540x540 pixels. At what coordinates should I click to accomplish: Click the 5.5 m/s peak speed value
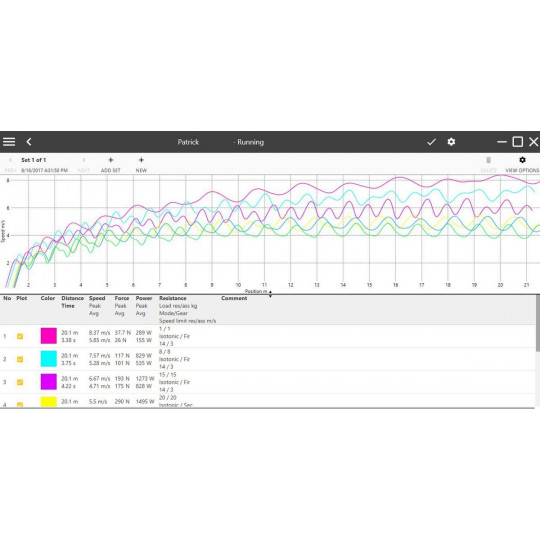pos(98,402)
